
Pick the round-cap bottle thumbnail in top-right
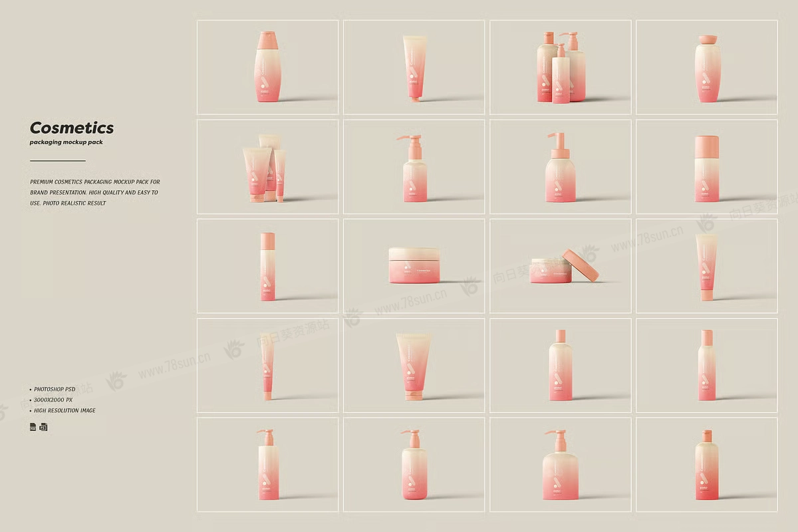706,67
